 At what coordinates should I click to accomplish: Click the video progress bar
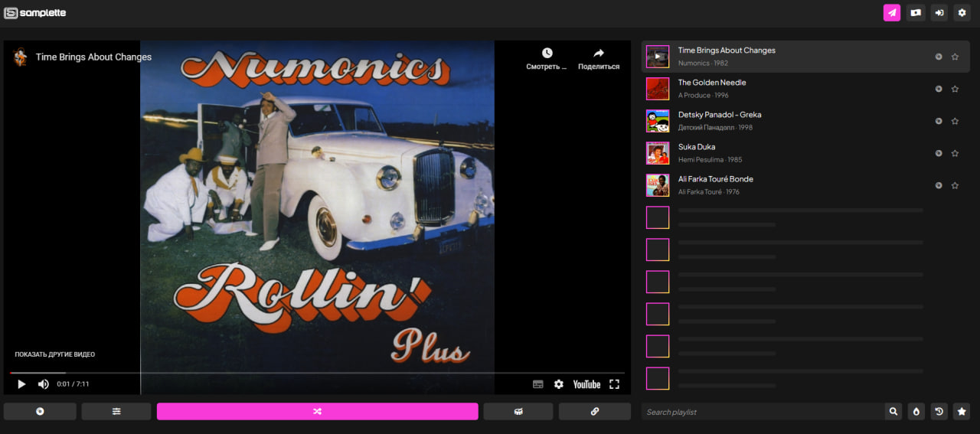[x=317, y=373]
